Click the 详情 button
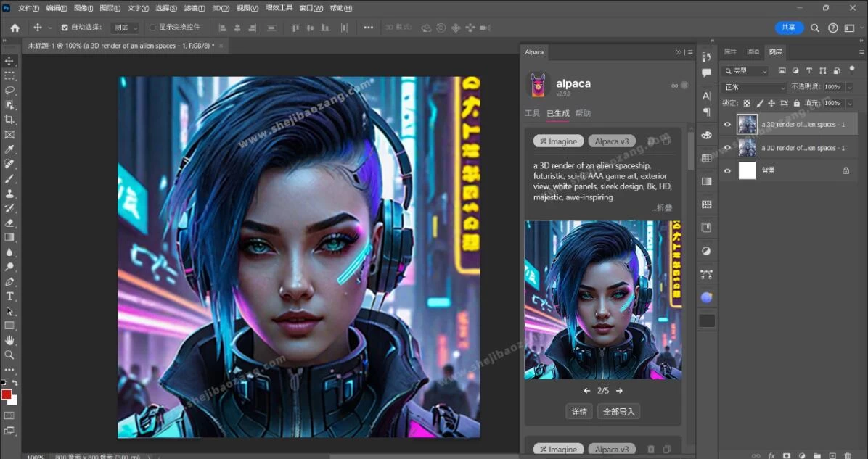Image resolution: width=868 pixels, height=459 pixels. [578, 412]
